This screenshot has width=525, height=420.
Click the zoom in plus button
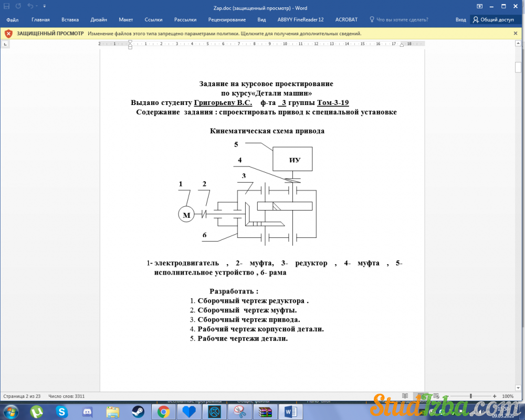495,396
